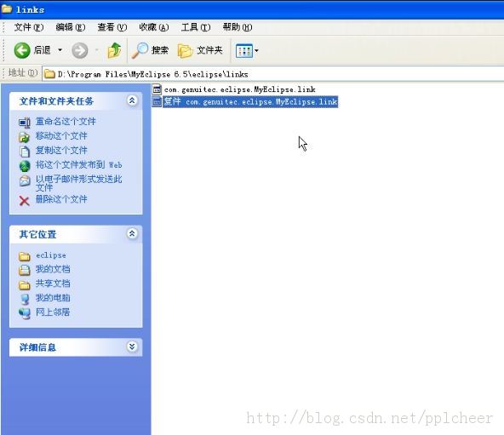Screen dimensions: 504x435
Task: Open the 工具(T) menu
Action: click(196, 27)
